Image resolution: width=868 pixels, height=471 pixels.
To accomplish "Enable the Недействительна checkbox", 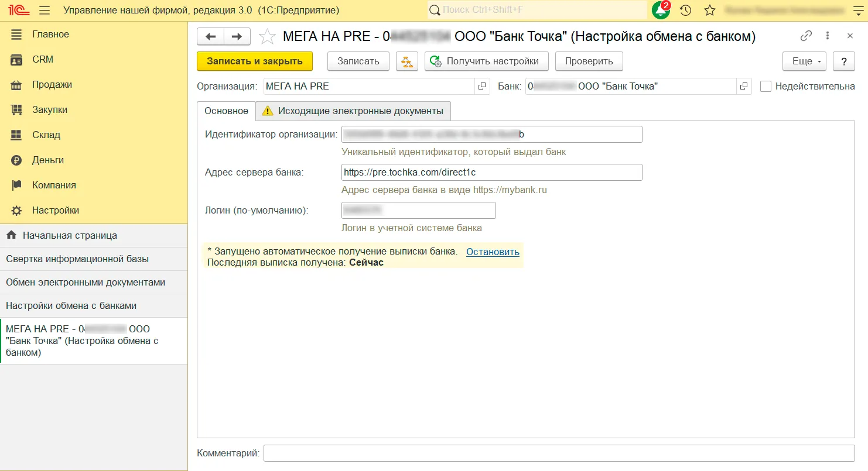I will pyautogui.click(x=766, y=87).
